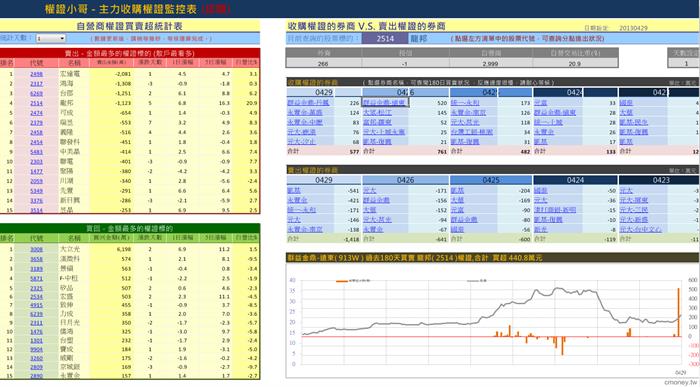
Task: Open stock code 2809 link for 京城銀
Action: (37, 367)
